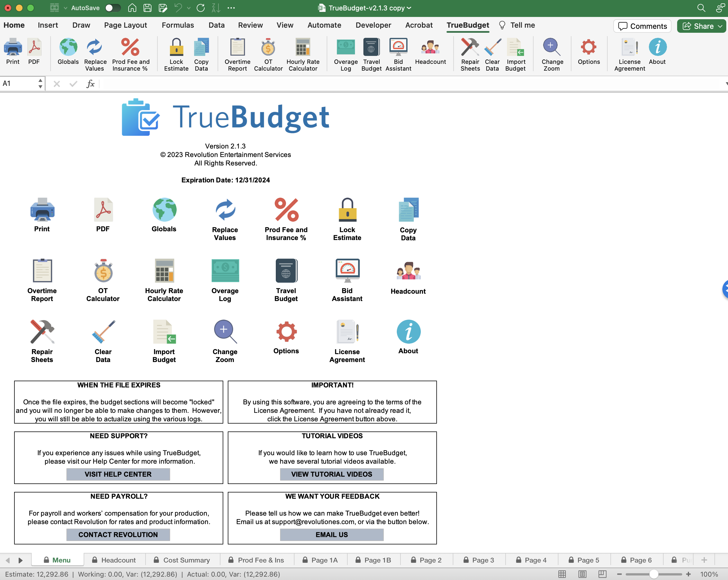Go to the Page 3 sheet tab

479,560
